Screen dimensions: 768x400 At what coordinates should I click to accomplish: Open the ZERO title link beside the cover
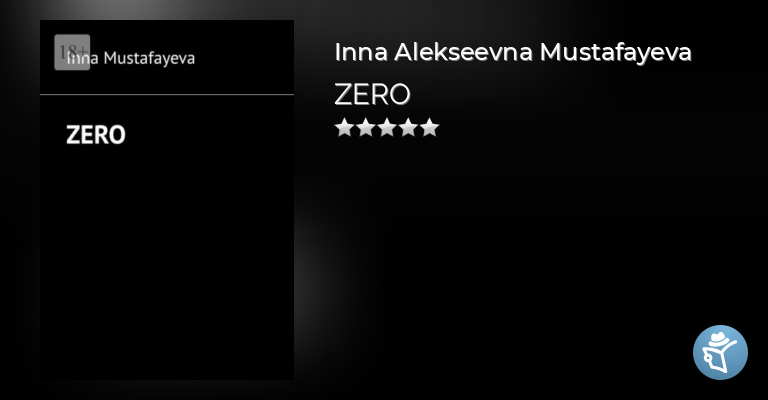click(372, 94)
